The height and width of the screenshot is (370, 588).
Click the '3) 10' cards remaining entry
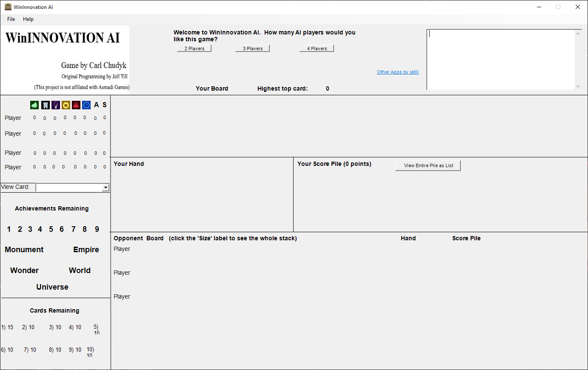(55, 327)
